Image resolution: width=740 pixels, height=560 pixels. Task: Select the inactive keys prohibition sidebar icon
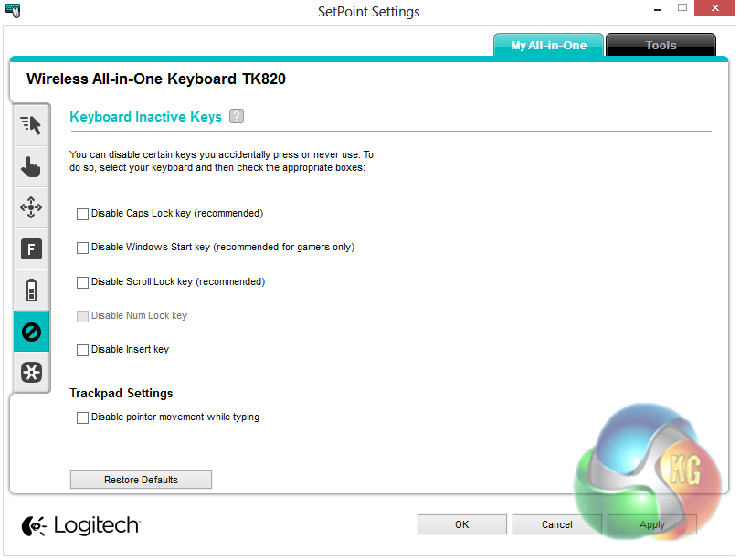point(31,332)
